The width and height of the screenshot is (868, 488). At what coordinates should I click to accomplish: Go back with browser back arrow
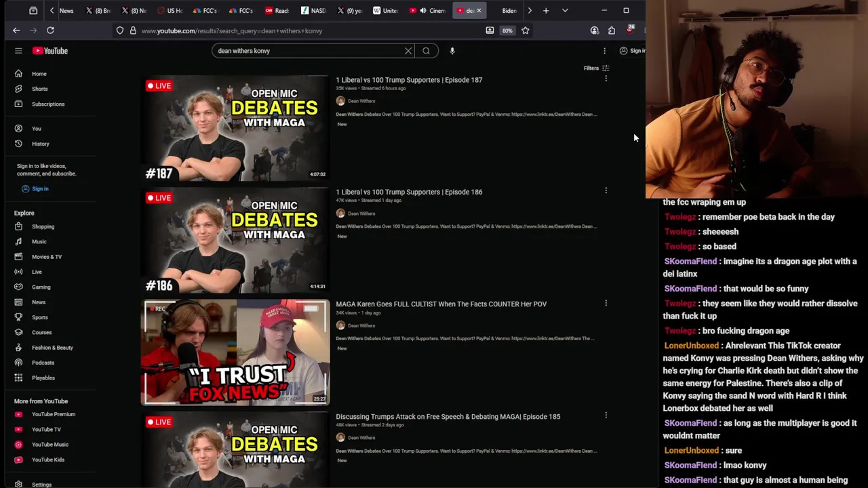click(16, 30)
